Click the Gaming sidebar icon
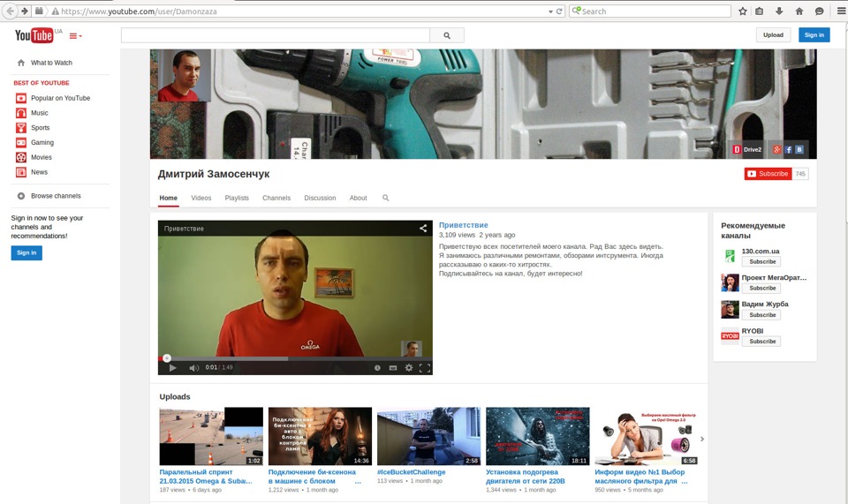 click(21, 143)
